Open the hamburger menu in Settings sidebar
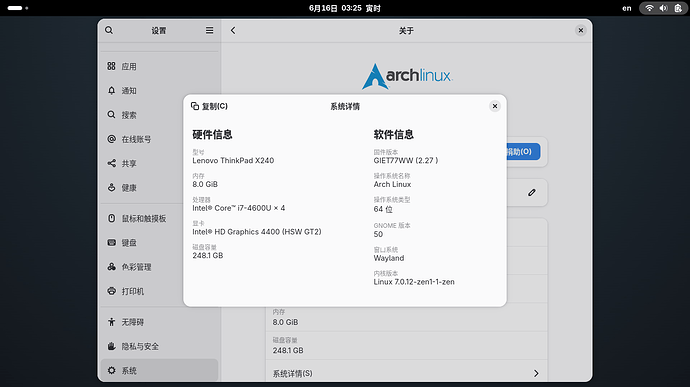Image resolution: width=690 pixels, height=387 pixels. coord(209,30)
